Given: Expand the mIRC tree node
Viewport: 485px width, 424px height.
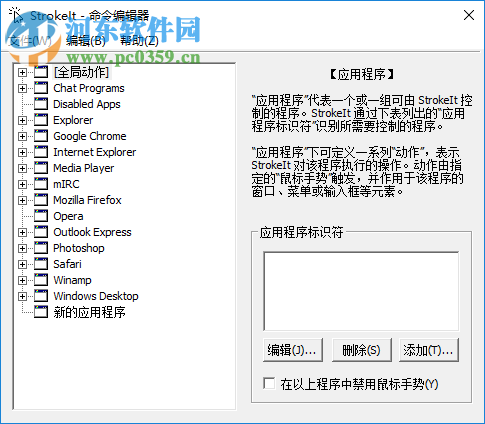Looking at the screenshot, I should 22,184.
